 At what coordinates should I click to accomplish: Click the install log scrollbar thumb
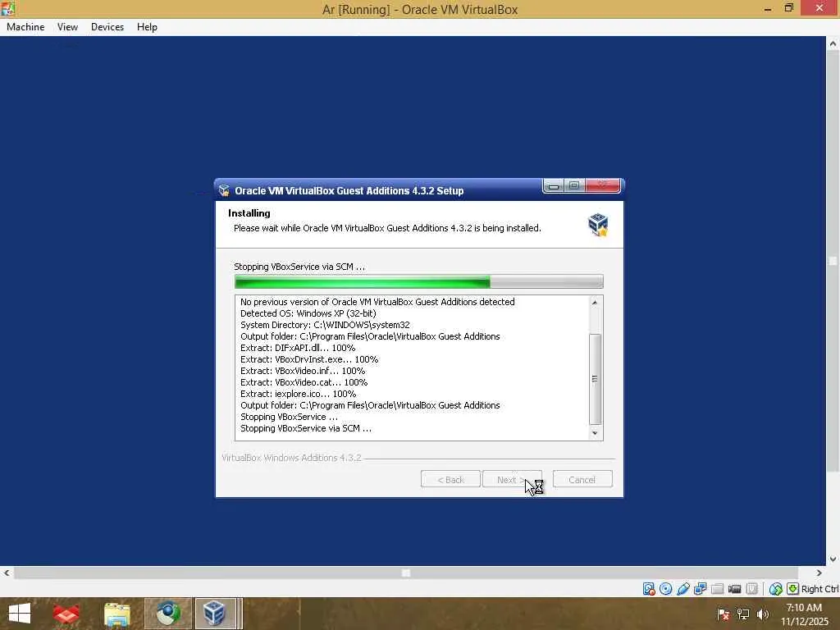point(595,379)
